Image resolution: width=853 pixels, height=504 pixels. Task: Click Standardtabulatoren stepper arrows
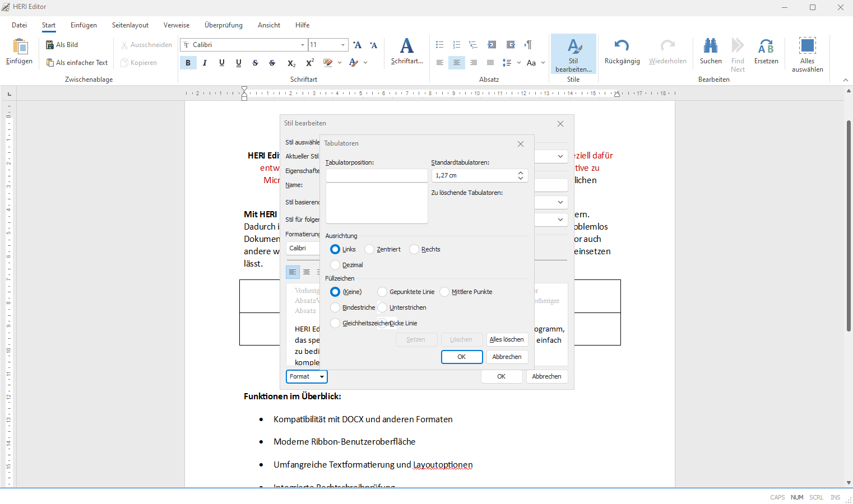click(x=521, y=175)
